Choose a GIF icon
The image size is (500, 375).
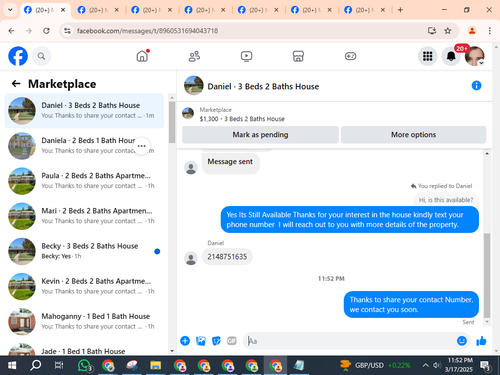click(x=232, y=341)
